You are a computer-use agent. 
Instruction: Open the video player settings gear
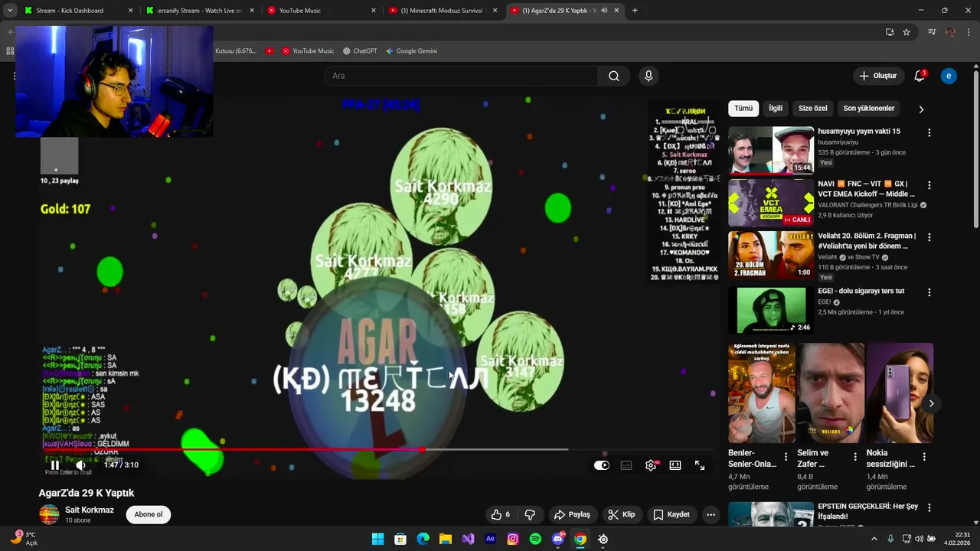tap(651, 465)
